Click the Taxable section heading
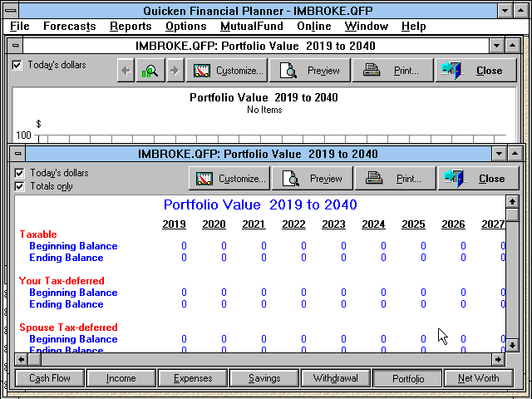Screen dimensions: 532x399 (x=38, y=234)
